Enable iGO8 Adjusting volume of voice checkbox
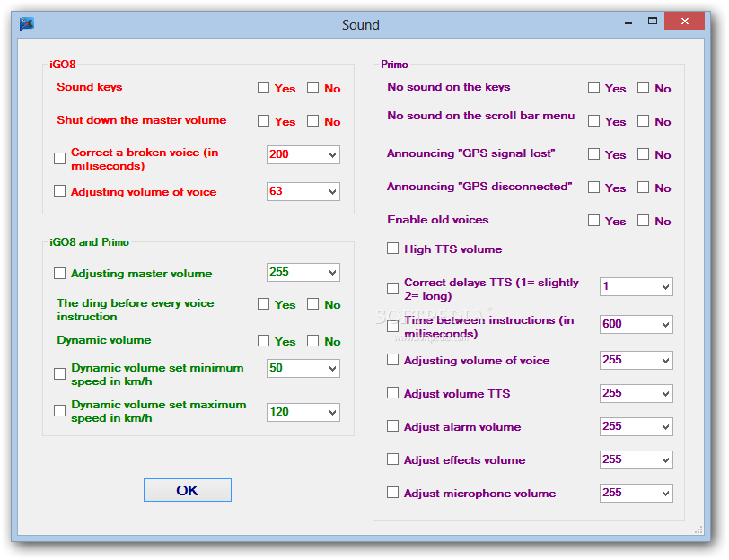 (59, 191)
